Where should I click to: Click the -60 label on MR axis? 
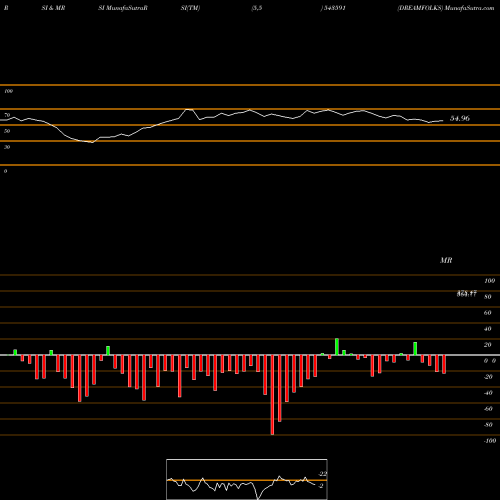coord(488,409)
